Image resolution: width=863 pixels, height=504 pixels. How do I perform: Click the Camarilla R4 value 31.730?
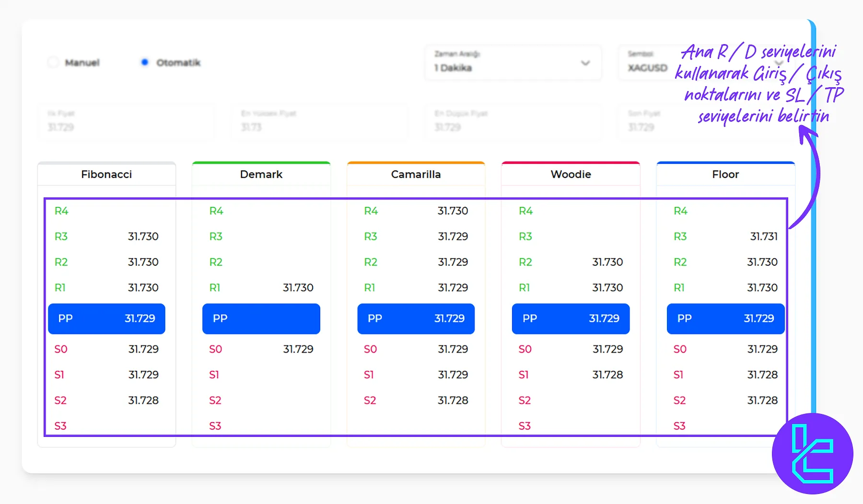pyautogui.click(x=453, y=211)
